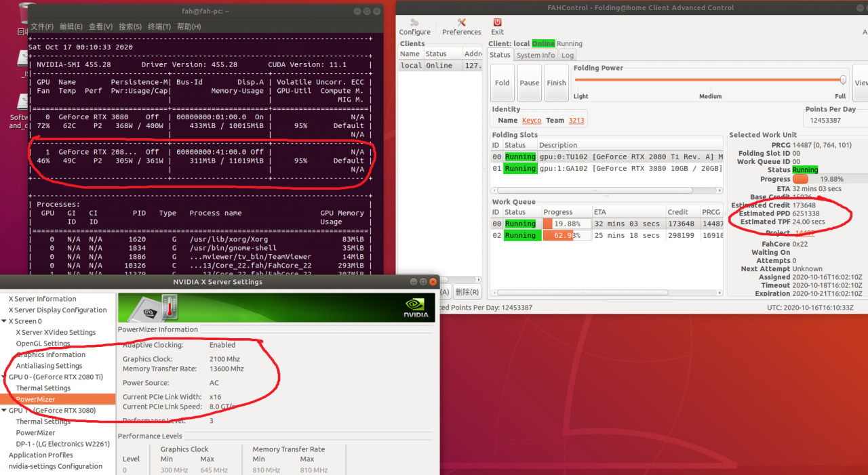Click the NVIDIA logo in the settings banner

[416, 308]
